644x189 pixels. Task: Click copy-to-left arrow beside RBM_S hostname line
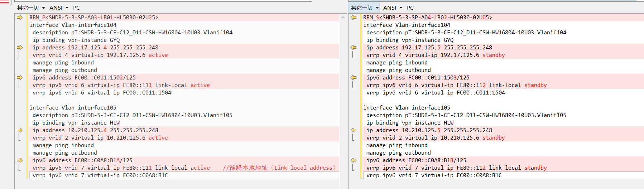tap(354, 18)
